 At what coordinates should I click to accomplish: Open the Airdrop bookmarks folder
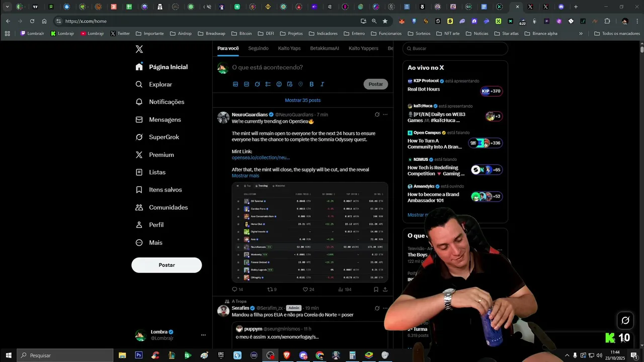(181, 34)
